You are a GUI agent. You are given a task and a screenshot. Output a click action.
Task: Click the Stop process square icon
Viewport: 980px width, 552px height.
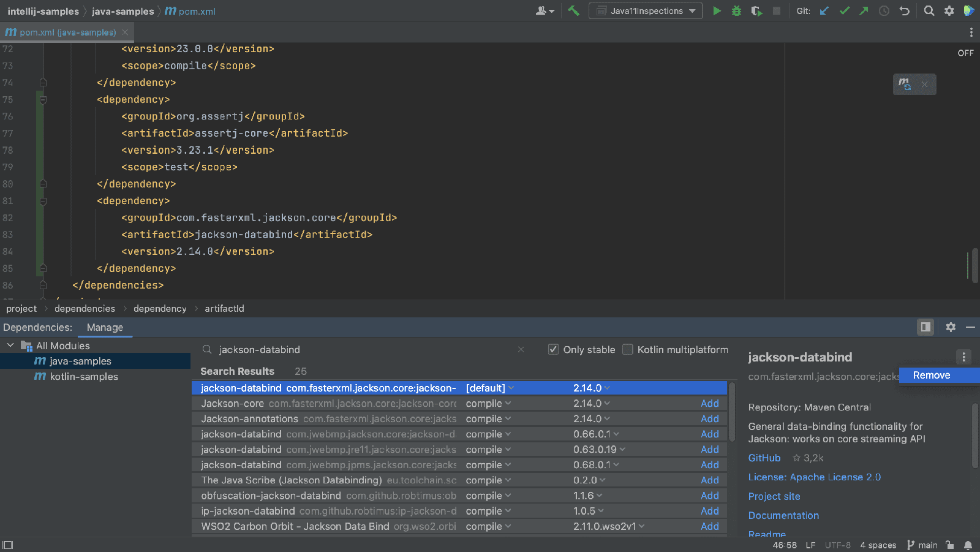(x=777, y=11)
